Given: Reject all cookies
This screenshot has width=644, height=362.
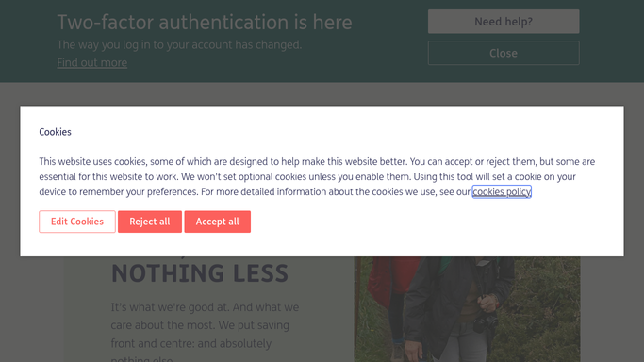Looking at the screenshot, I should (150, 222).
